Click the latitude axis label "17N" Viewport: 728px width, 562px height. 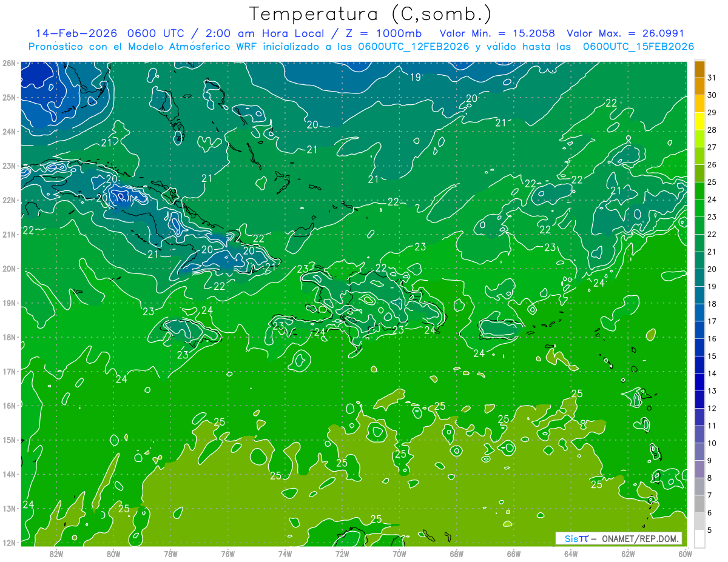(8, 372)
